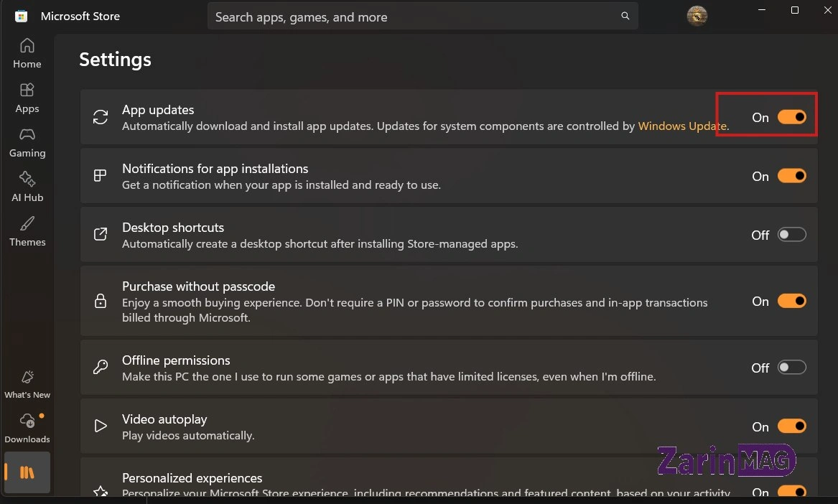Click the "App updates" setting title

(x=158, y=110)
